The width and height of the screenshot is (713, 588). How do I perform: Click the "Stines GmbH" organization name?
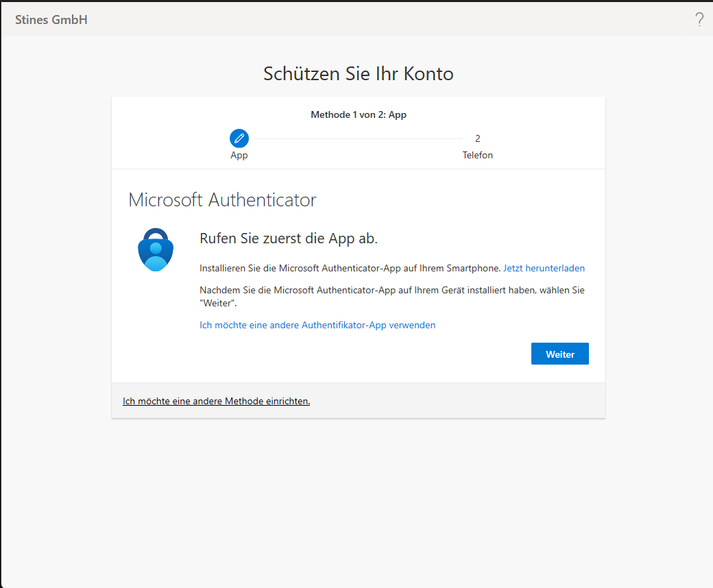pos(51,20)
